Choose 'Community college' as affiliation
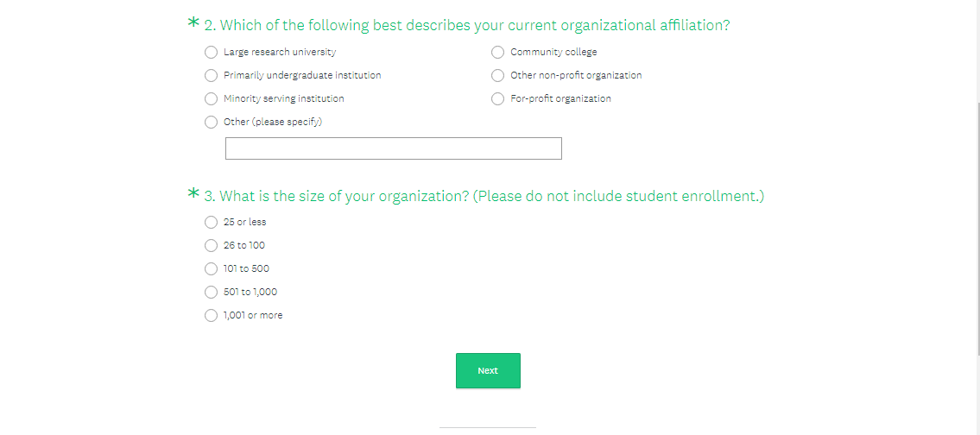980x435 pixels. 498,53
